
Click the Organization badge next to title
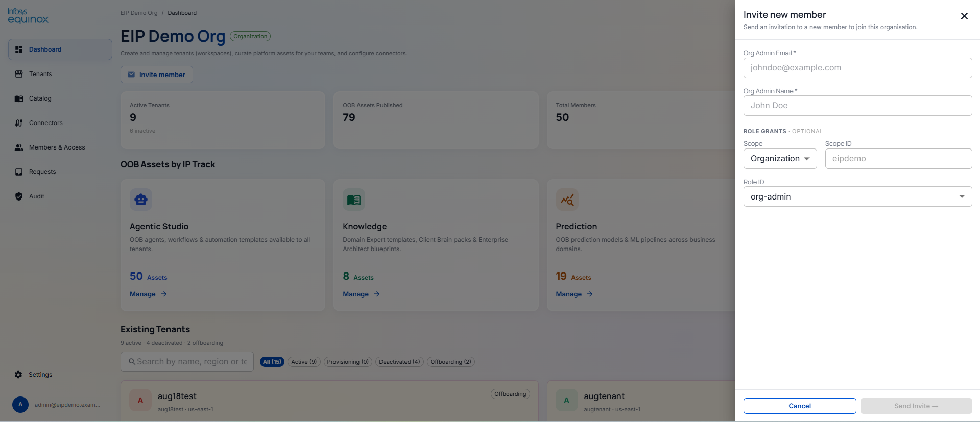pyautogui.click(x=250, y=36)
